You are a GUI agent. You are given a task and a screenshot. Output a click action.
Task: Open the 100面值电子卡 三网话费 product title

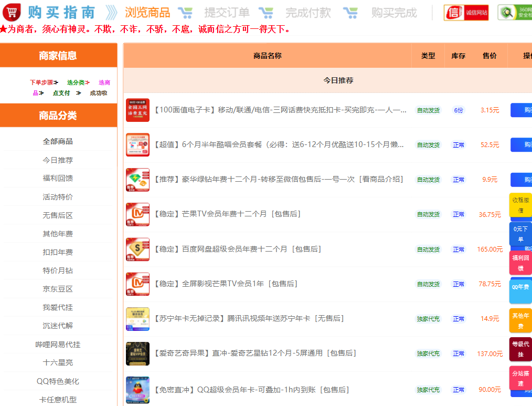pyautogui.click(x=280, y=110)
